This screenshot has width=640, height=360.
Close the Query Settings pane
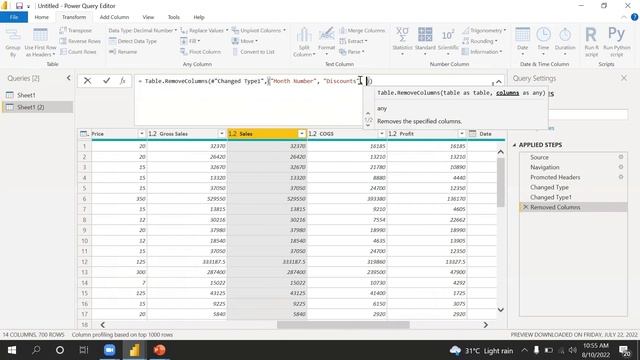click(624, 78)
